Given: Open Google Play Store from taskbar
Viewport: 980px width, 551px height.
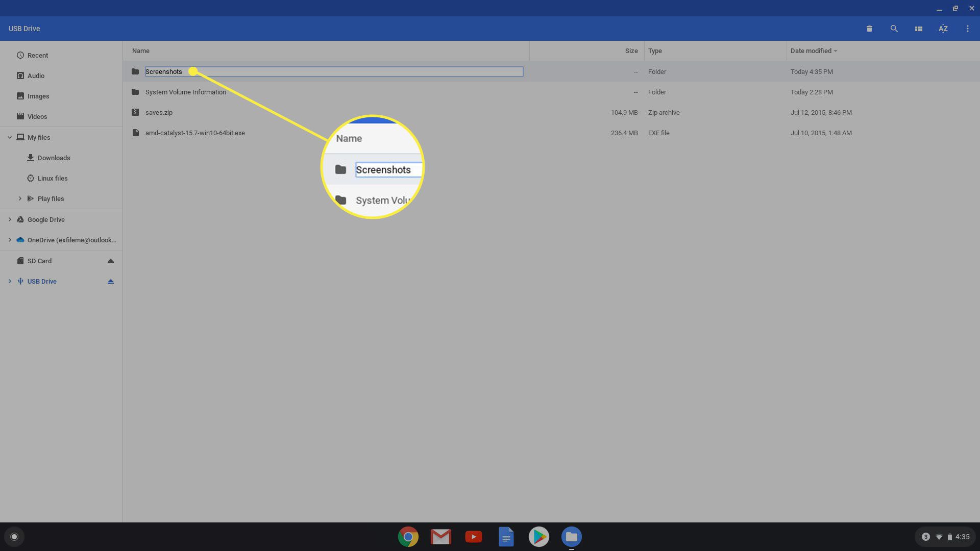Looking at the screenshot, I should click(x=538, y=536).
